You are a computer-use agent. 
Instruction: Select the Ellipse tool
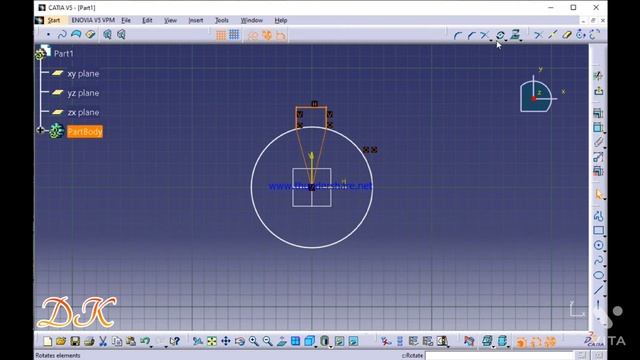598,275
